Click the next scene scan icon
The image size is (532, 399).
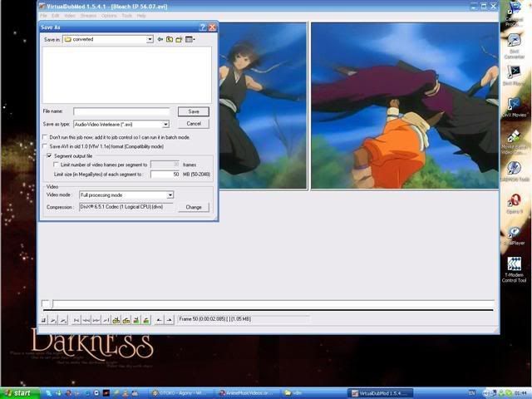point(146,319)
